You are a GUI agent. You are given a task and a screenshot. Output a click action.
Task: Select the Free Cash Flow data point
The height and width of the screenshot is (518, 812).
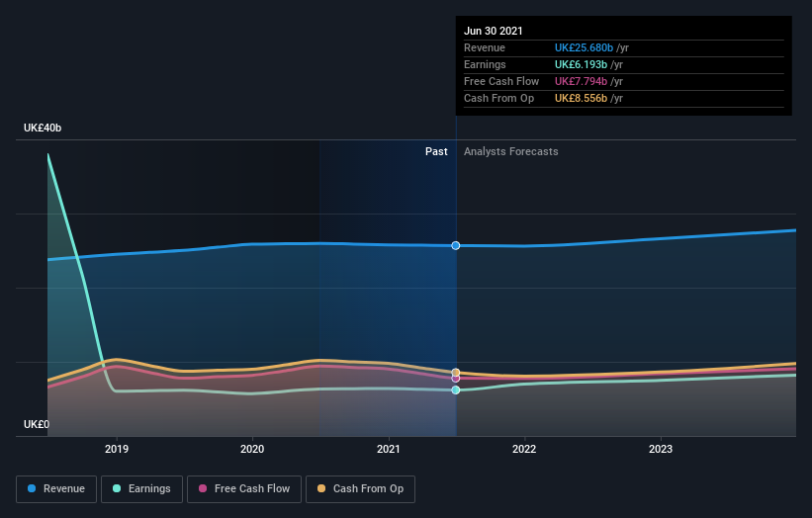(456, 379)
